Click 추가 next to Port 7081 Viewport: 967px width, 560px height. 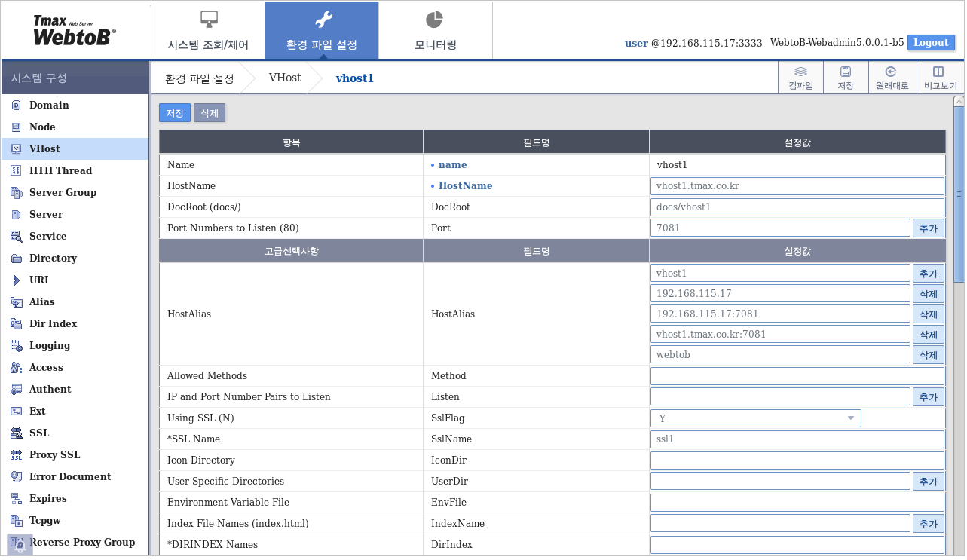click(929, 228)
